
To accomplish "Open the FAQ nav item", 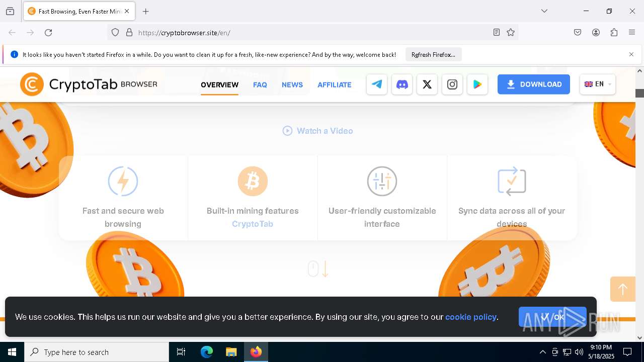I will pos(260,84).
